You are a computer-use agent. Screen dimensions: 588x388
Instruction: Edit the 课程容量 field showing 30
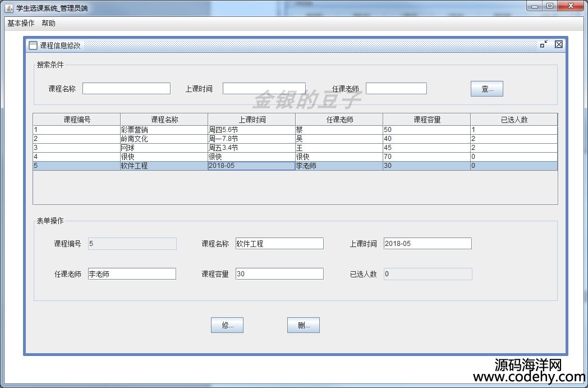(279, 274)
